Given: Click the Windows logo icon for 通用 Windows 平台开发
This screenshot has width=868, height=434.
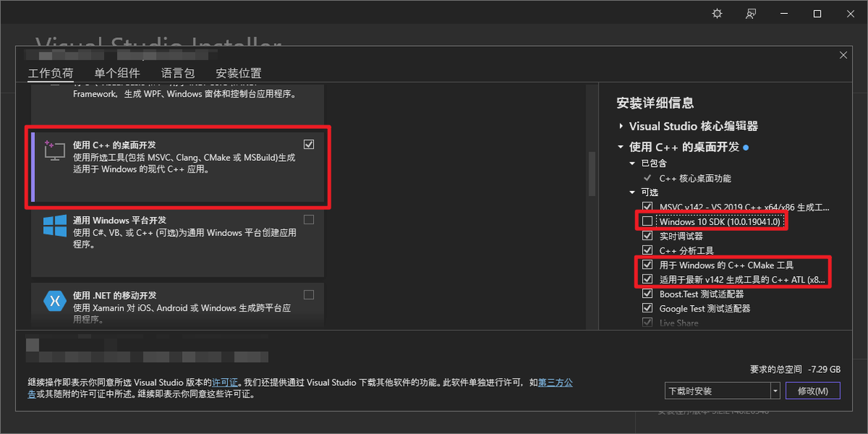Looking at the screenshot, I should tap(55, 226).
